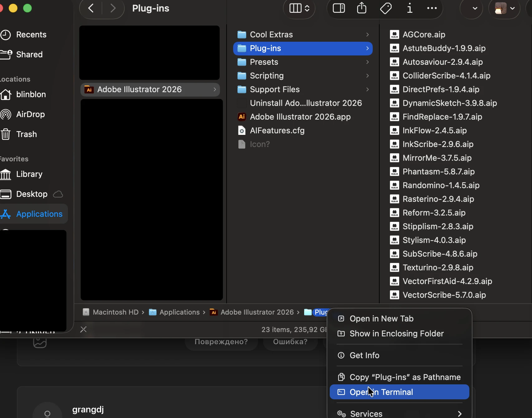Click the Illustrator app icon for Adobe Illustrator 2026.app
The height and width of the screenshot is (418, 532).
(242, 117)
